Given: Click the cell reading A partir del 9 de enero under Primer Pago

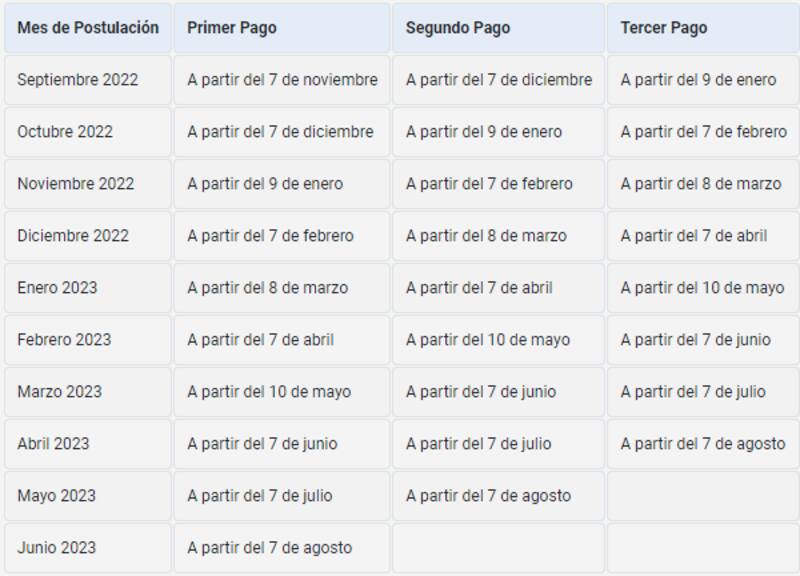Looking at the screenshot, I should [x=261, y=183].
